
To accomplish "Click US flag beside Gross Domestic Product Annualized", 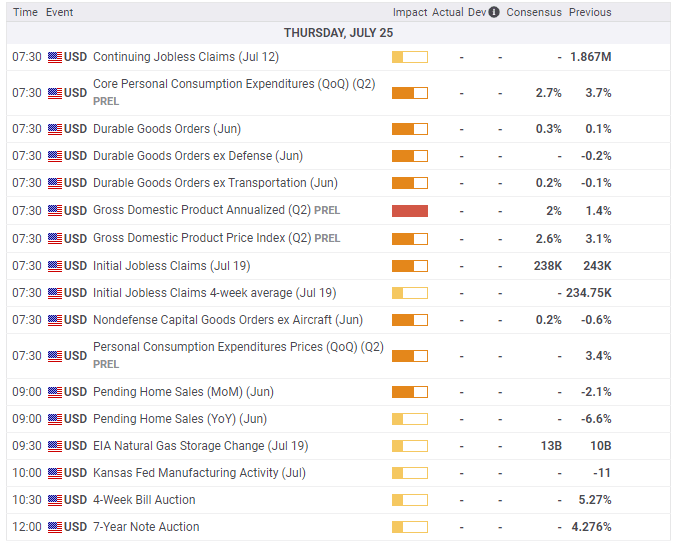I will pyautogui.click(x=55, y=211).
